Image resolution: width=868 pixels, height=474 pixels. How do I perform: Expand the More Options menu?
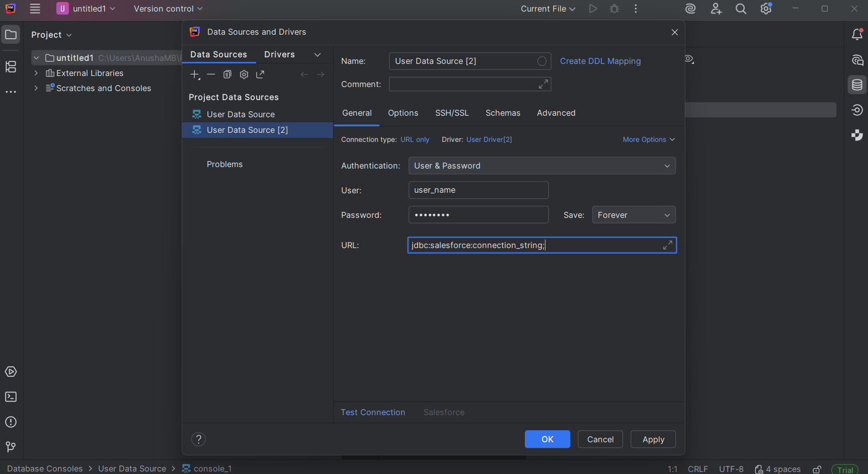click(x=648, y=139)
